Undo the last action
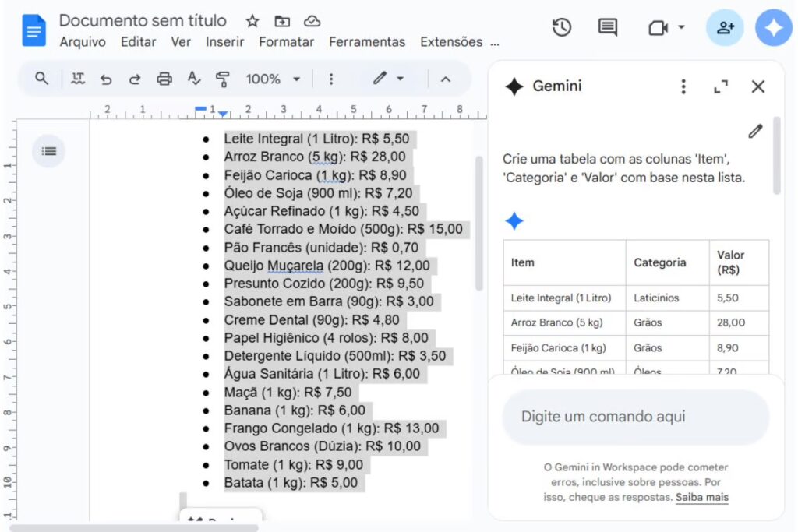Image resolution: width=798 pixels, height=532 pixels. click(108, 79)
